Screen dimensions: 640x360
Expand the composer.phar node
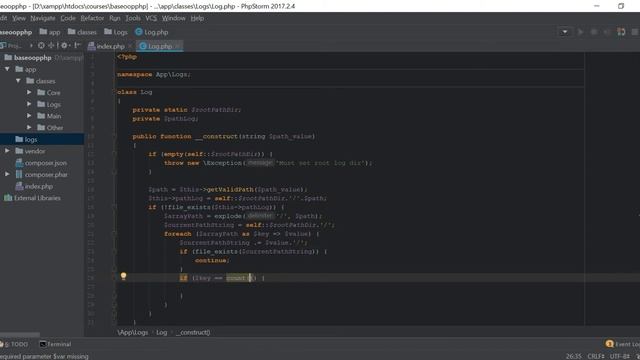7,174
